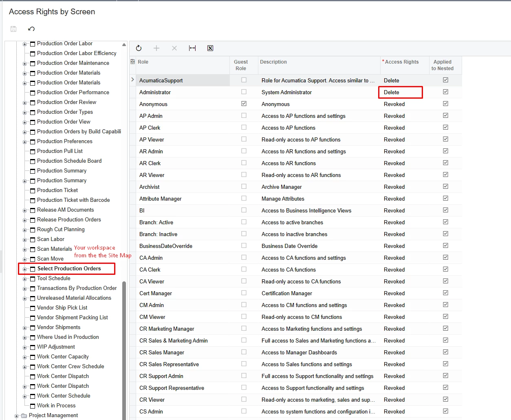Click the Add Row plus icon
Viewport: 511px width, 420px height.
tap(156, 48)
